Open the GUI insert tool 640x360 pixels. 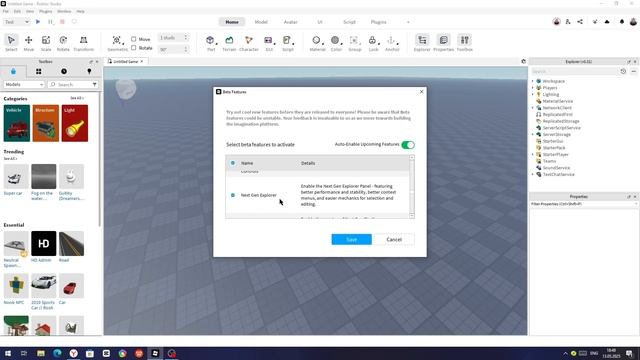pos(269,43)
